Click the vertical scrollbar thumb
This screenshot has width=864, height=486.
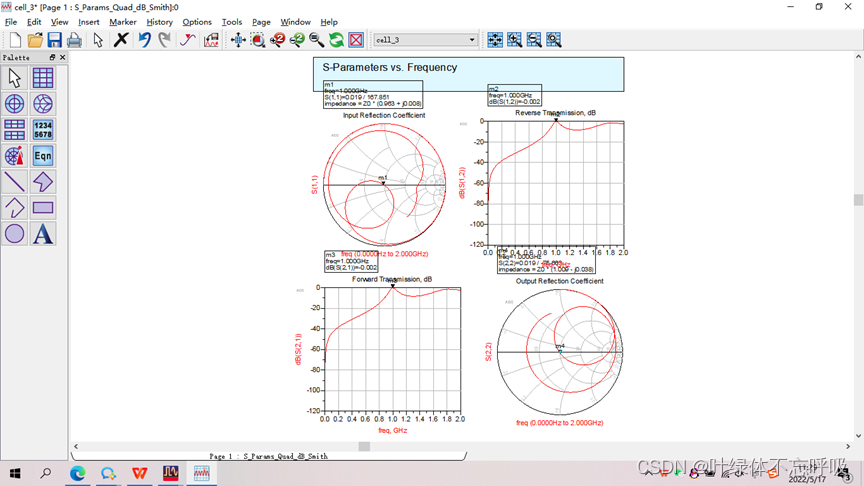tap(858, 199)
